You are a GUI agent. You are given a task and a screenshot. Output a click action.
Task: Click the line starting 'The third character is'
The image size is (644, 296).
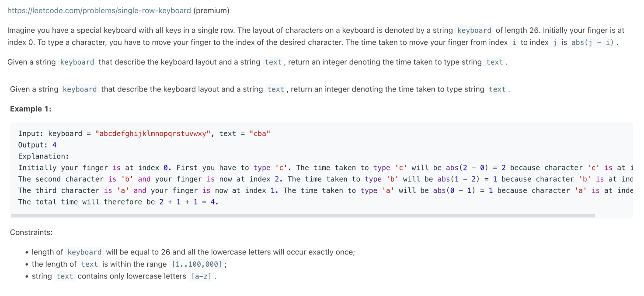coord(325,190)
